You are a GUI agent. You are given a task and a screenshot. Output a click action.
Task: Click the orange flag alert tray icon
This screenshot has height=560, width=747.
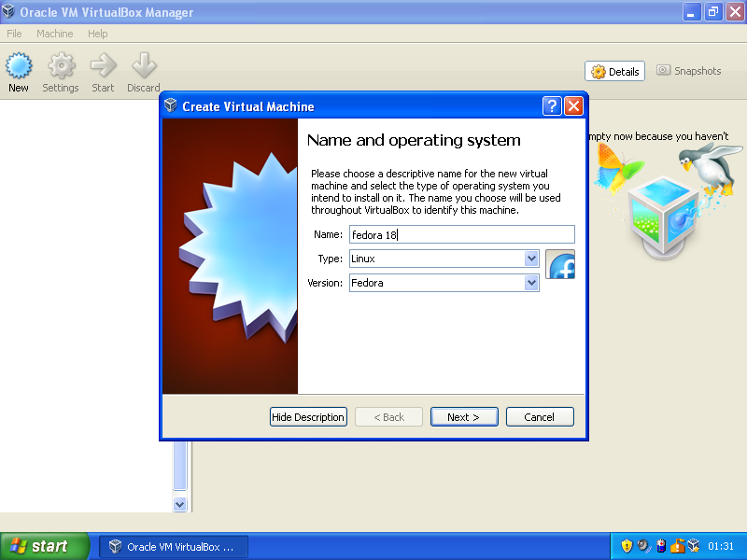677,546
